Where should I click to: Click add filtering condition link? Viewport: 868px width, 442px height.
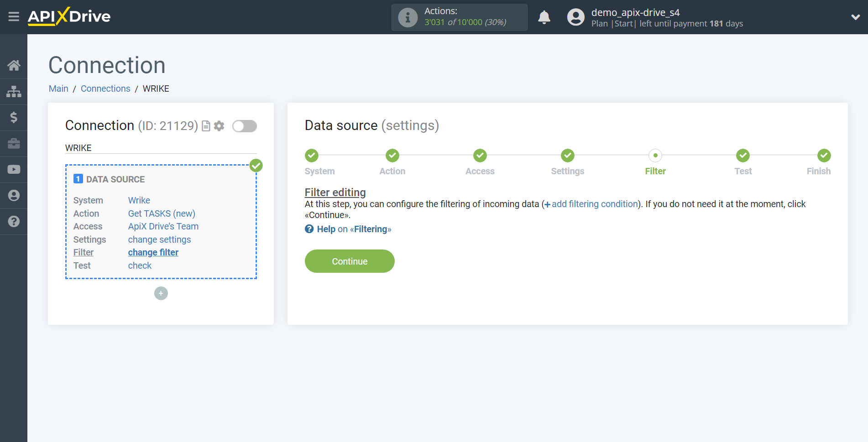click(591, 204)
